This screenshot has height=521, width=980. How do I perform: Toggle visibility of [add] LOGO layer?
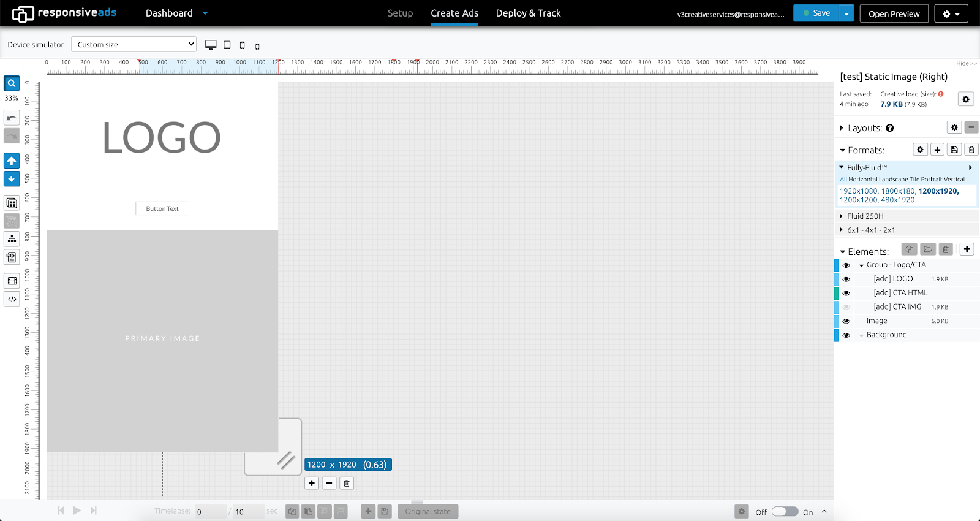846,279
